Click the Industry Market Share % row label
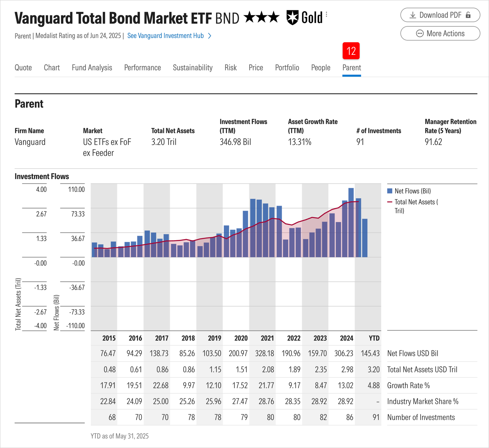489x448 pixels. (x=423, y=402)
